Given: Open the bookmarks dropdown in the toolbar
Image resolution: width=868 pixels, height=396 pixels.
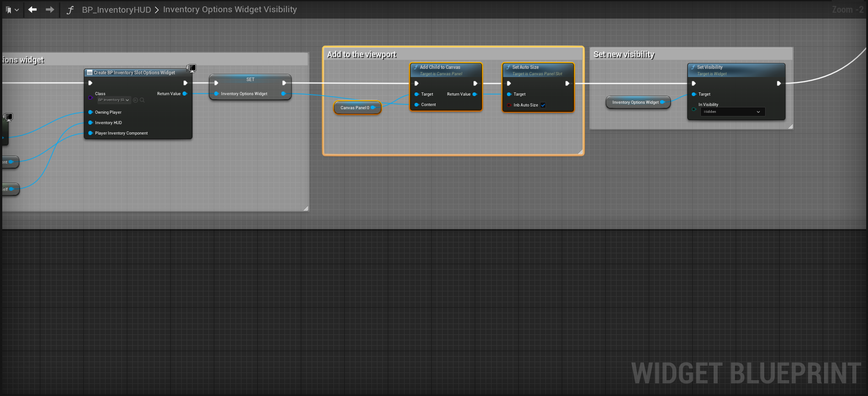Looking at the screenshot, I should click(12, 10).
